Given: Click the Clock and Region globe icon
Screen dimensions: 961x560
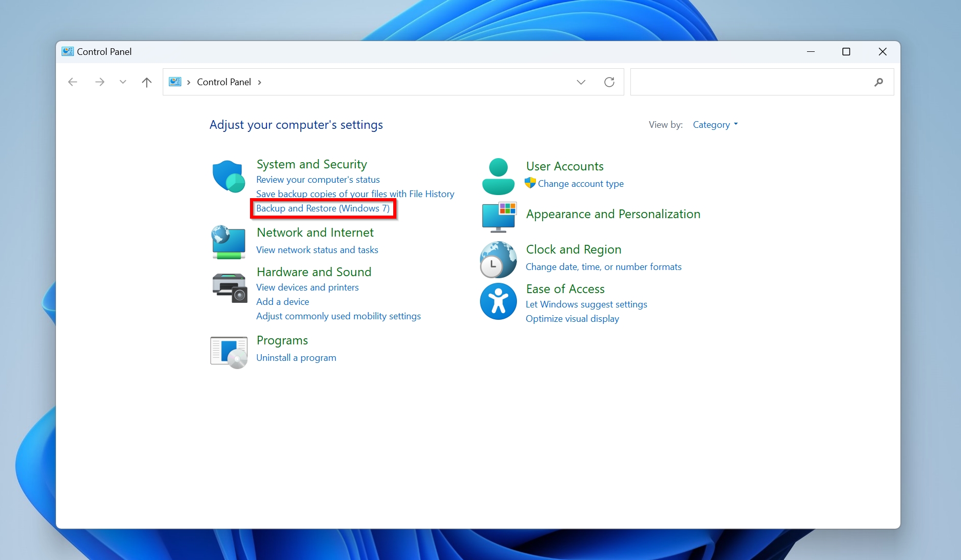Looking at the screenshot, I should (498, 260).
